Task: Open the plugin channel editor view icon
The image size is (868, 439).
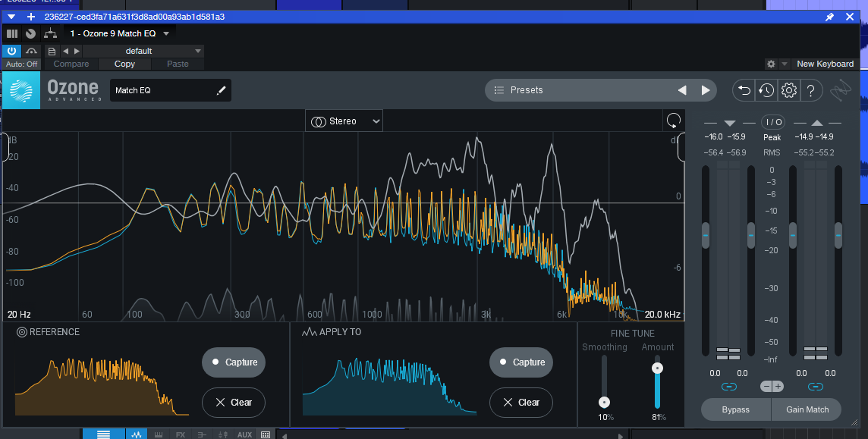Action: 11,33
